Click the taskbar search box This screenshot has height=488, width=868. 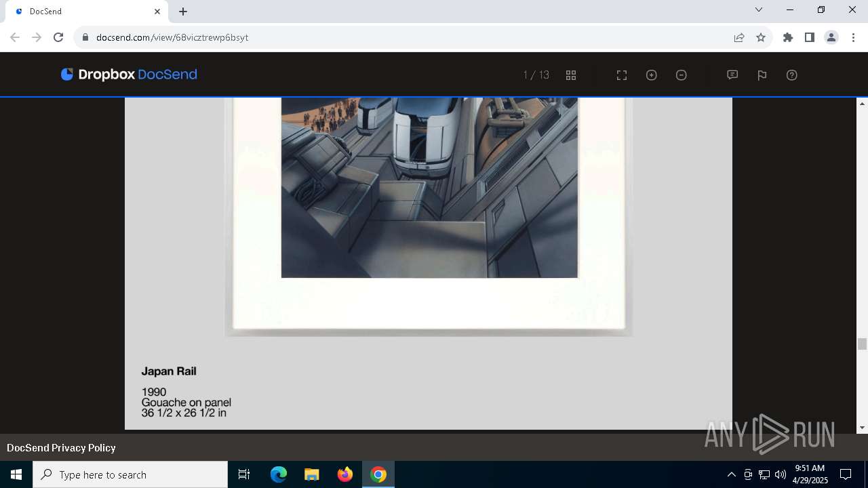click(130, 474)
